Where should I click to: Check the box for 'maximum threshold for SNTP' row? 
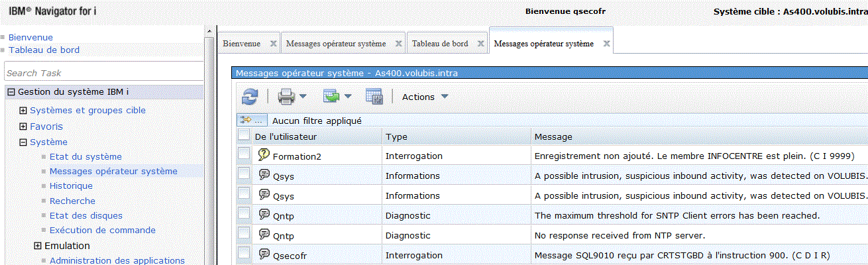click(244, 213)
